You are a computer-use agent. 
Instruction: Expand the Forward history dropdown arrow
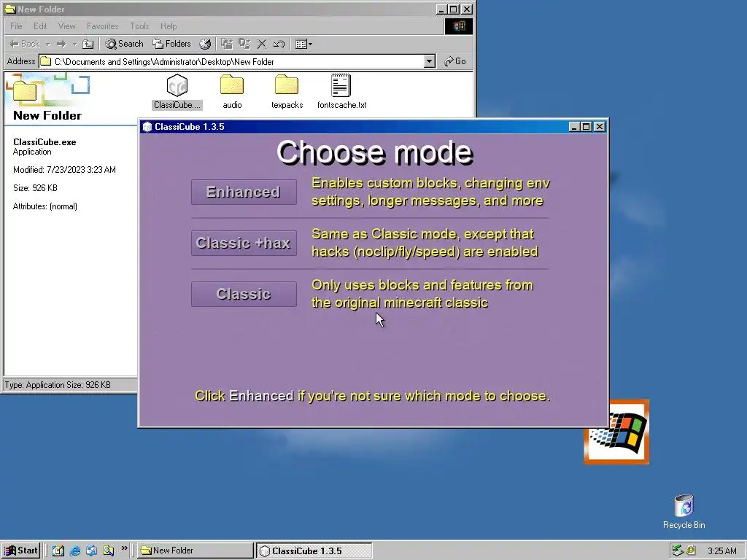tap(74, 44)
